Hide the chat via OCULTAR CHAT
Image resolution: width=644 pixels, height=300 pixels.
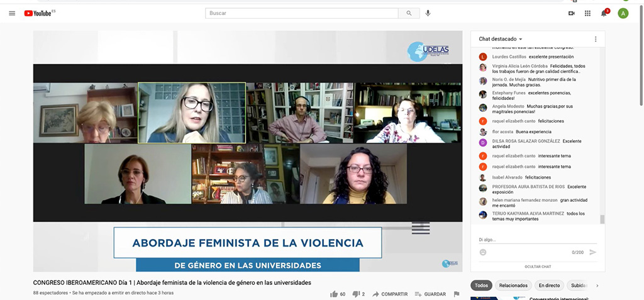(x=537, y=267)
